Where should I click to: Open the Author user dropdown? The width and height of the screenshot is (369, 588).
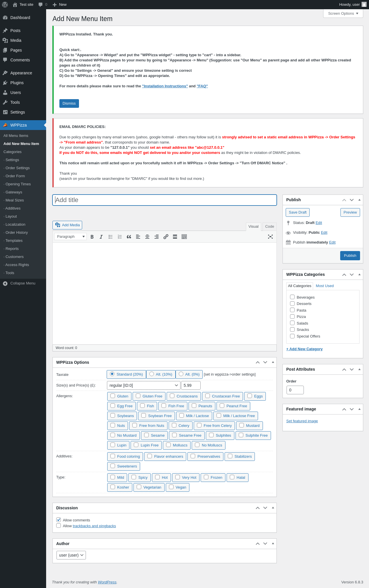coord(71,555)
